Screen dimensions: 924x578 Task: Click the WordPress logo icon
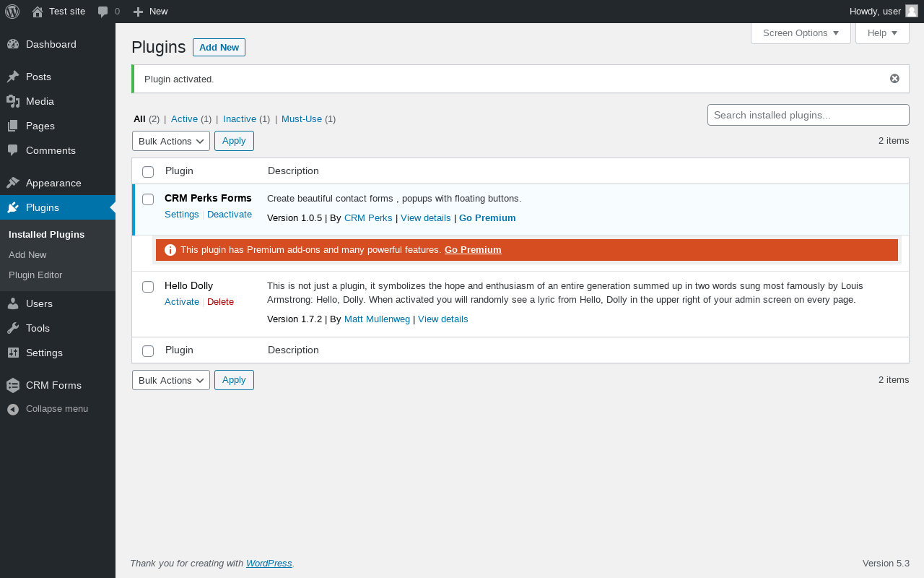click(12, 12)
